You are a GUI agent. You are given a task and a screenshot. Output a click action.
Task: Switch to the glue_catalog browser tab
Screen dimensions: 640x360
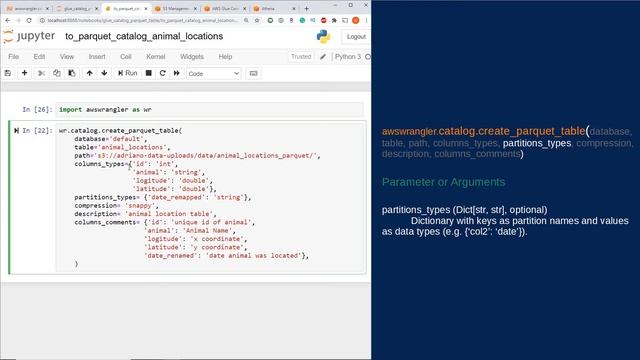tap(76, 8)
